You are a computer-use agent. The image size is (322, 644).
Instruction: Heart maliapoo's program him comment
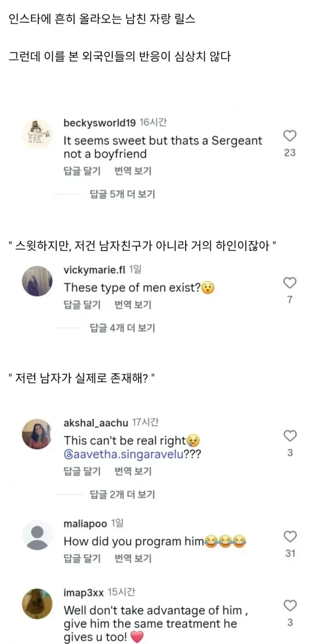[x=290, y=536]
